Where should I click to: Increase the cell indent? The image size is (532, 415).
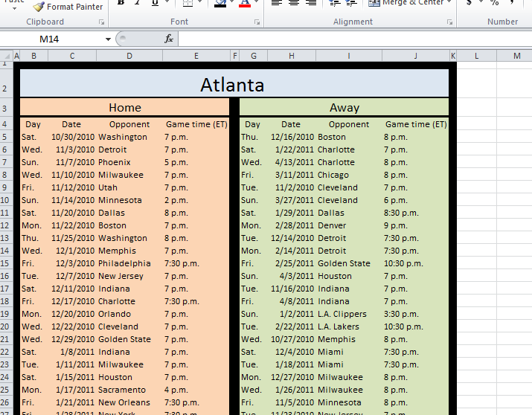[x=351, y=3]
